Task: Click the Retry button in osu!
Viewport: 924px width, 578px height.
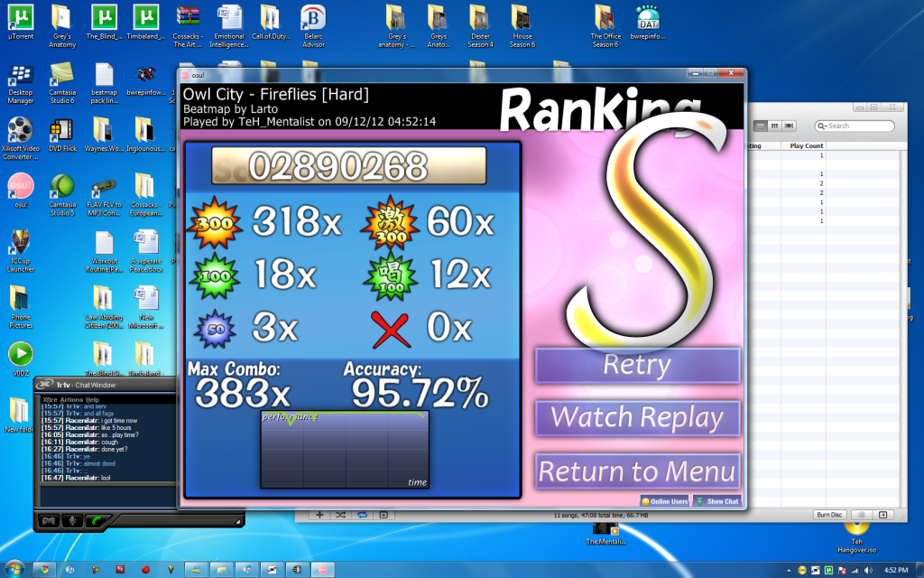Action: (637, 365)
